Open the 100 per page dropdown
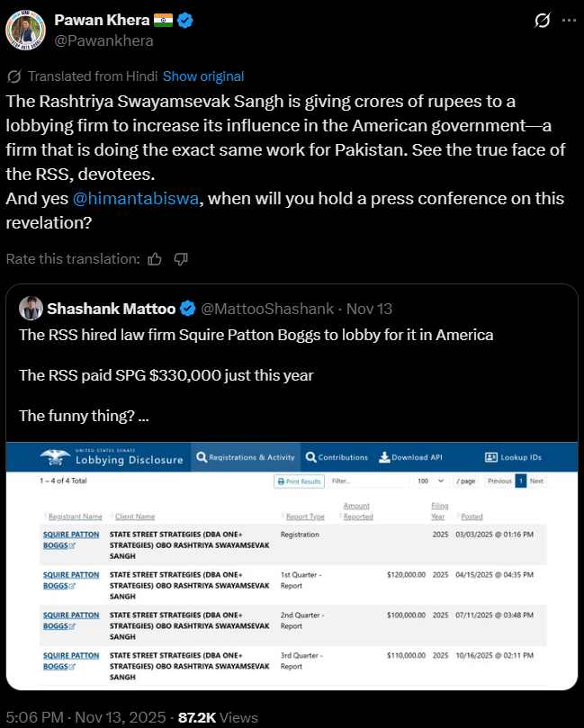 (x=432, y=481)
